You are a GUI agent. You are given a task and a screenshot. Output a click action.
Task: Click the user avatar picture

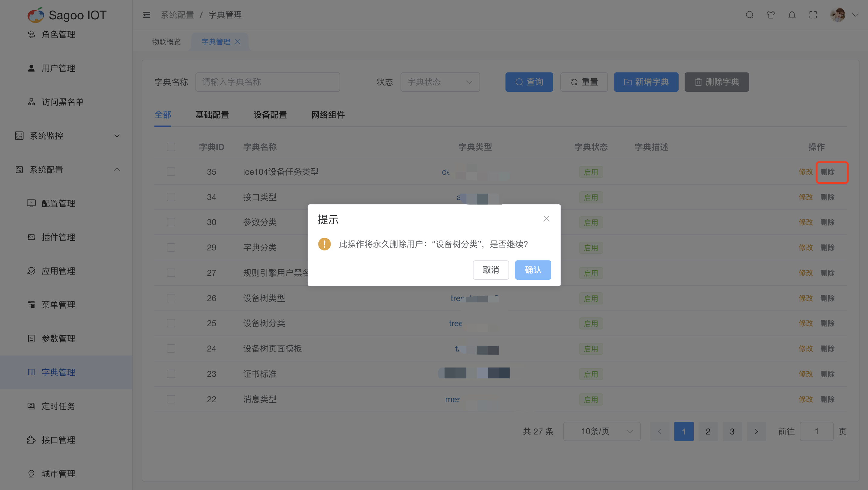pos(838,15)
